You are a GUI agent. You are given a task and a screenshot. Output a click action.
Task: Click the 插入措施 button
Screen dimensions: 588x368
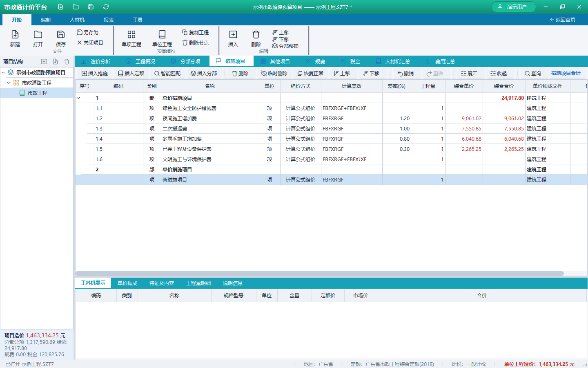click(x=95, y=74)
